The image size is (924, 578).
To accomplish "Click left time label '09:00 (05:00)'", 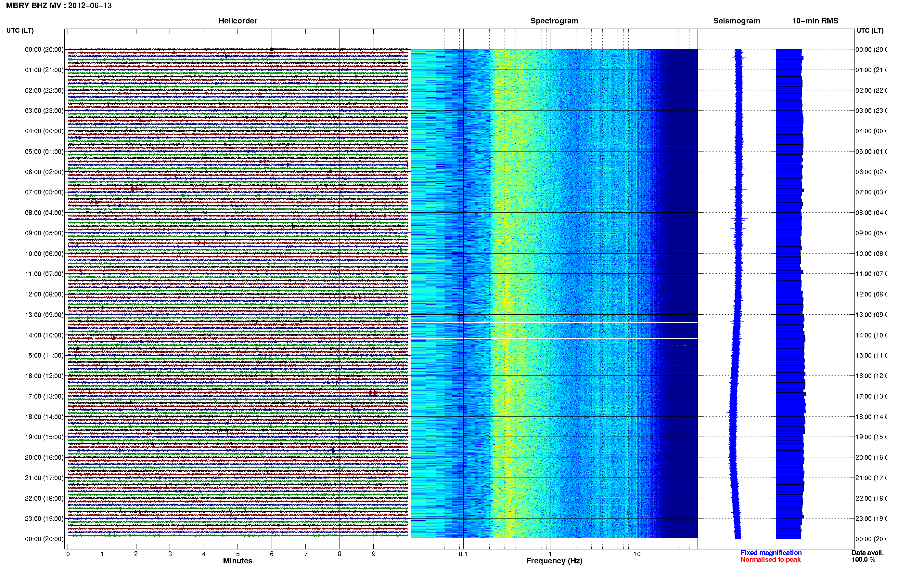I will coord(44,233).
